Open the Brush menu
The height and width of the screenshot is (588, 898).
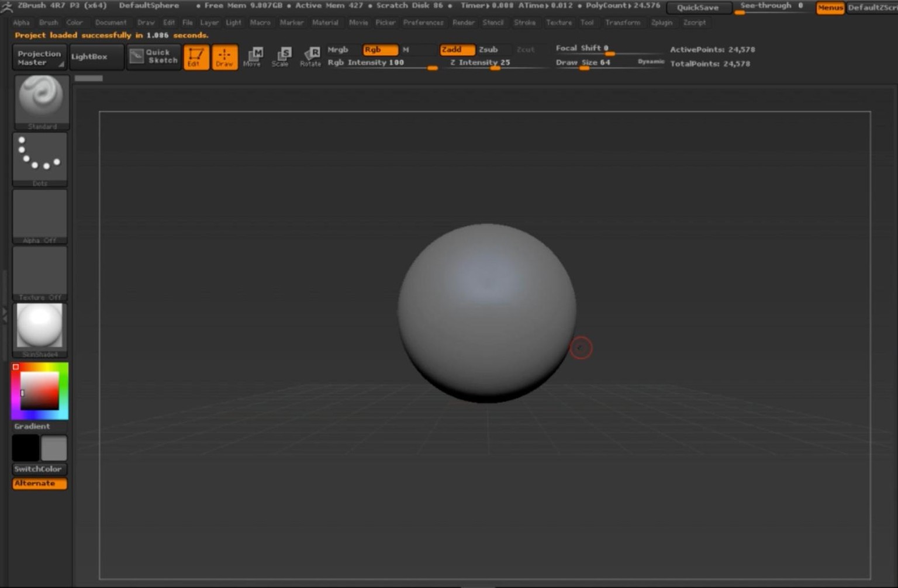coord(49,22)
